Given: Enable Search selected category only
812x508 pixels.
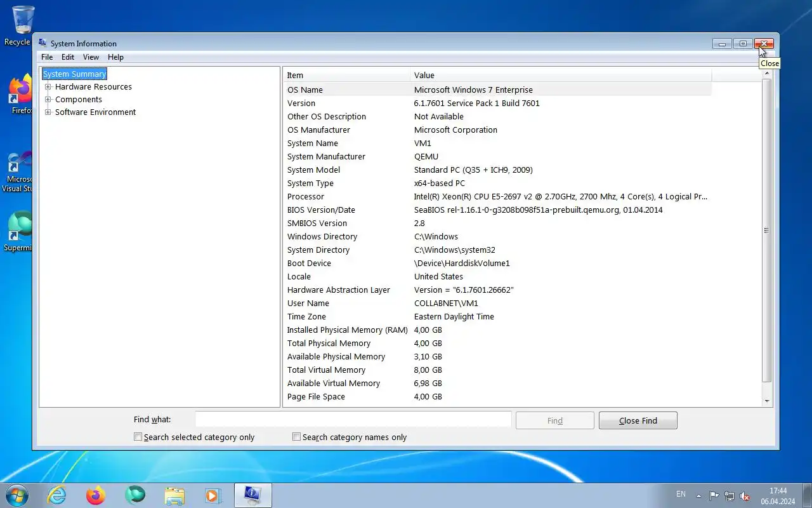Looking at the screenshot, I should (138, 437).
